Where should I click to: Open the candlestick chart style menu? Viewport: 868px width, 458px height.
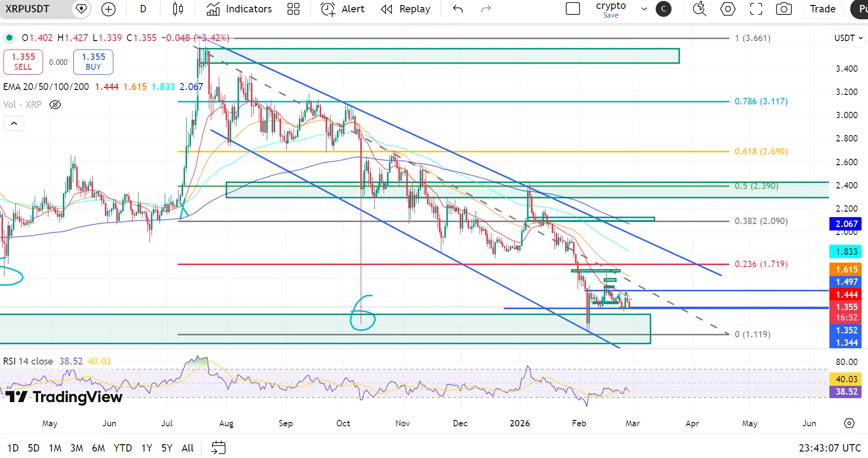[x=178, y=9]
